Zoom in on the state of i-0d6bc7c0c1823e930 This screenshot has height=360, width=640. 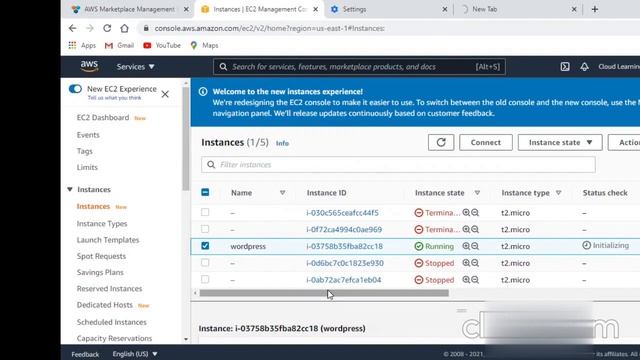(x=466, y=263)
